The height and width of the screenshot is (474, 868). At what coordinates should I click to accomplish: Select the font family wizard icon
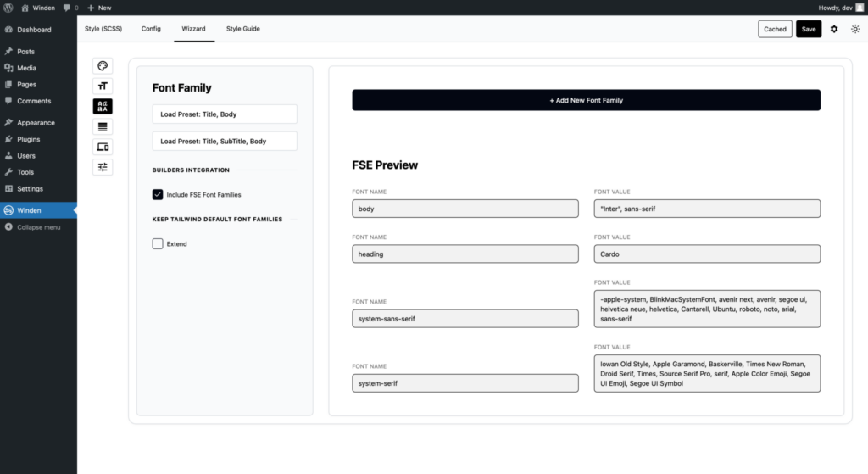pyautogui.click(x=103, y=106)
